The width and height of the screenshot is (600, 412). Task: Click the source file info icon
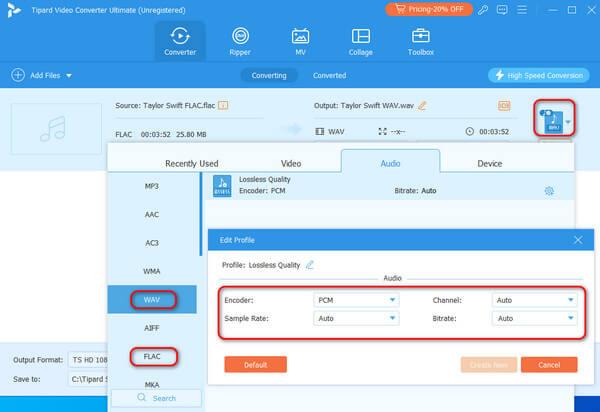pos(223,105)
